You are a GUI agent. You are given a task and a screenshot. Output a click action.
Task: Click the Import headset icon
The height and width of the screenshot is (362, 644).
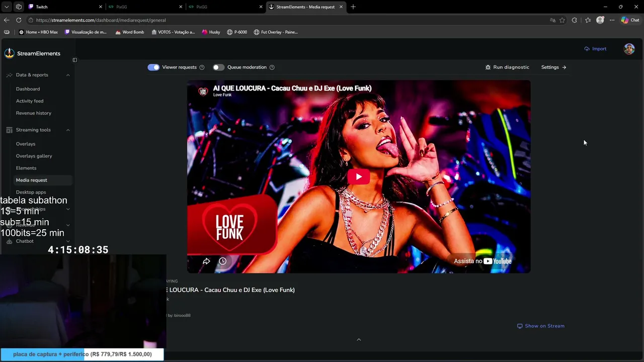[587, 49]
